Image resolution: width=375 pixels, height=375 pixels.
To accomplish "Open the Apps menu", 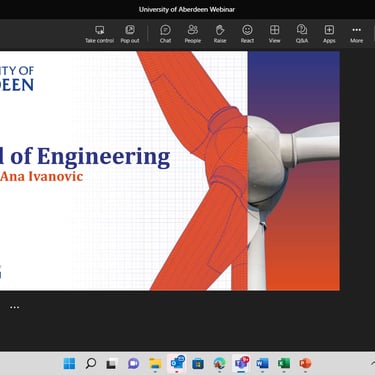I will [329, 34].
